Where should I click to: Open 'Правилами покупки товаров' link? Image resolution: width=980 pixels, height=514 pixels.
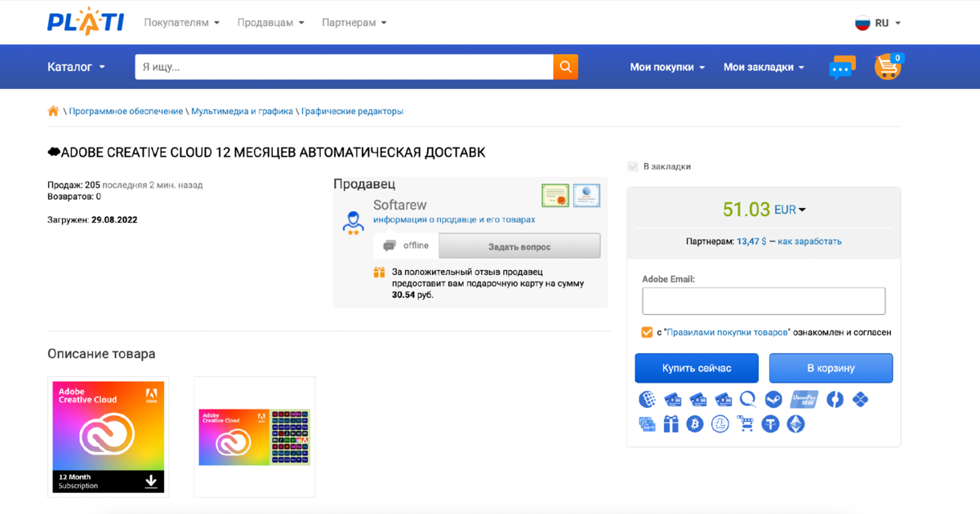[x=728, y=332]
